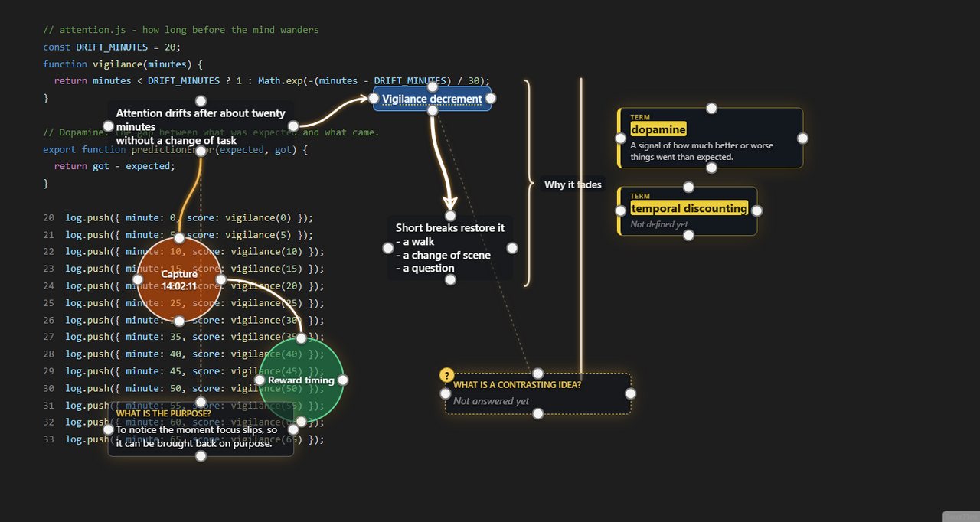Click left handle of temporal discounting card
The image size is (980, 522).
pyautogui.click(x=621, y=211)
